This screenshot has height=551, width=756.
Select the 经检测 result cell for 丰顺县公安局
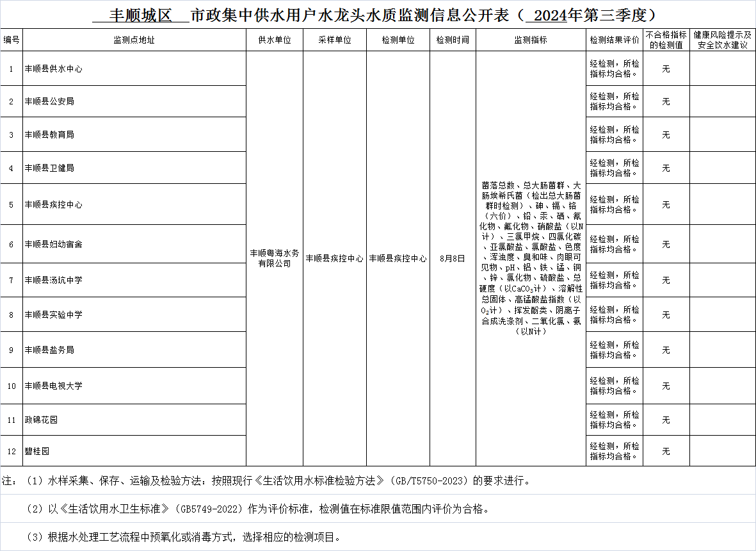615,101
